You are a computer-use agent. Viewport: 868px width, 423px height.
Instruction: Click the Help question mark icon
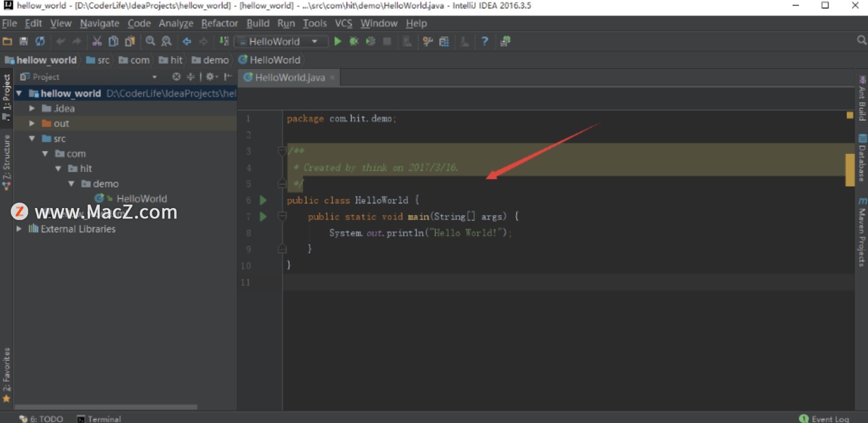[485, 41]
